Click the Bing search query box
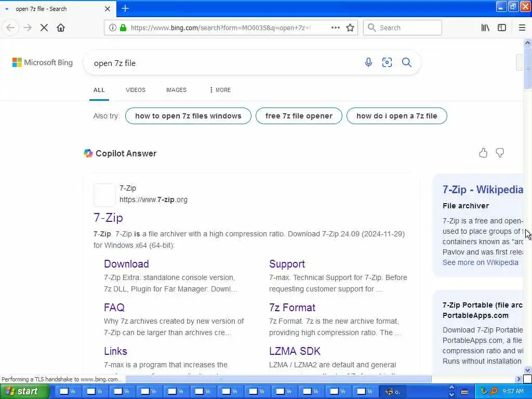The height and width of the screenshot is (399, 532). coord(224,63)
